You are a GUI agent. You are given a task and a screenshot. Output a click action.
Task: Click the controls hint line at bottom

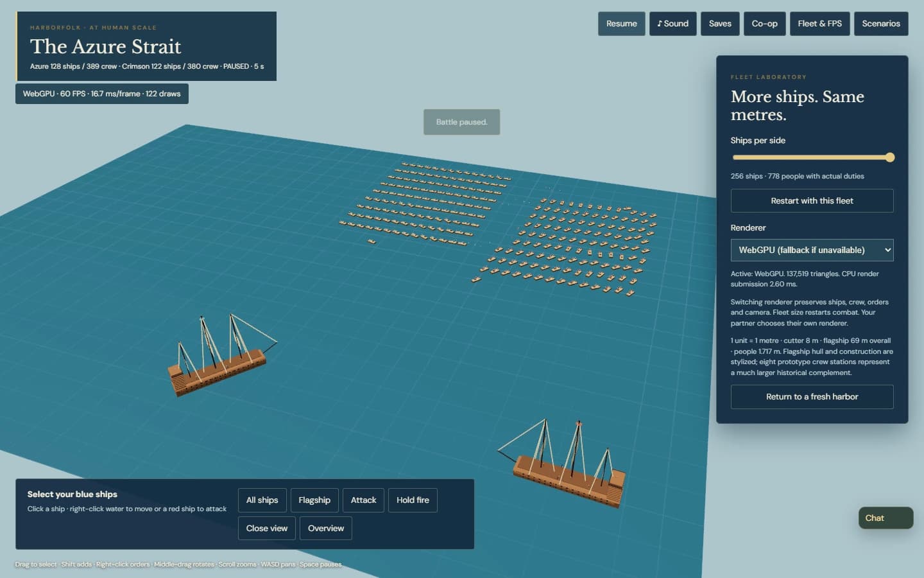coord(178,565)
